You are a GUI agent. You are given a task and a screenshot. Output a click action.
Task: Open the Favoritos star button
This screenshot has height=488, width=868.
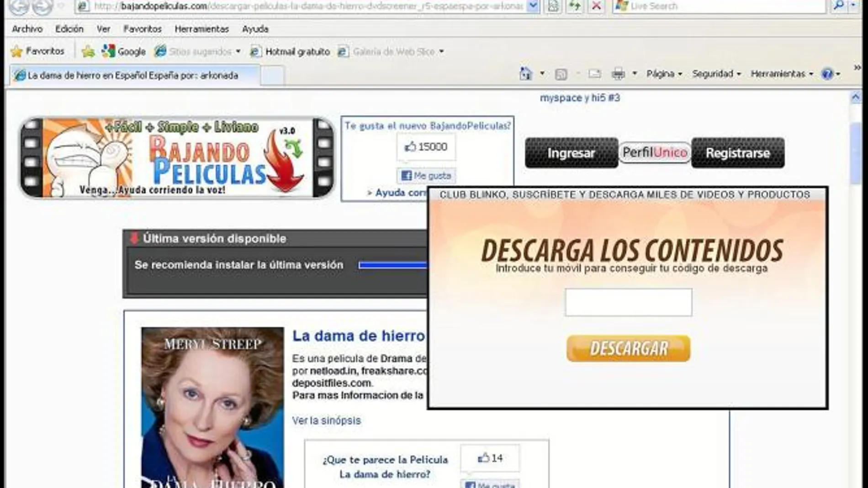(x=37, y=51)
